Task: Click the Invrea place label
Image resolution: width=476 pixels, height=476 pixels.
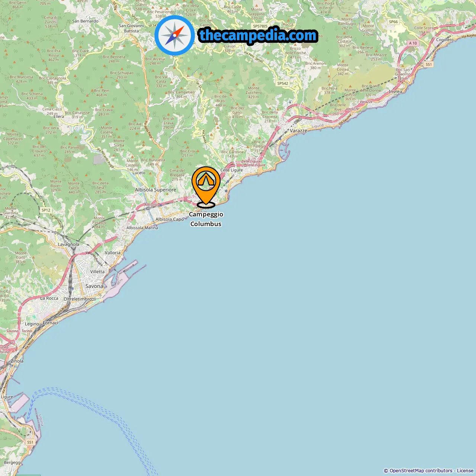Action: coord(395,91)
